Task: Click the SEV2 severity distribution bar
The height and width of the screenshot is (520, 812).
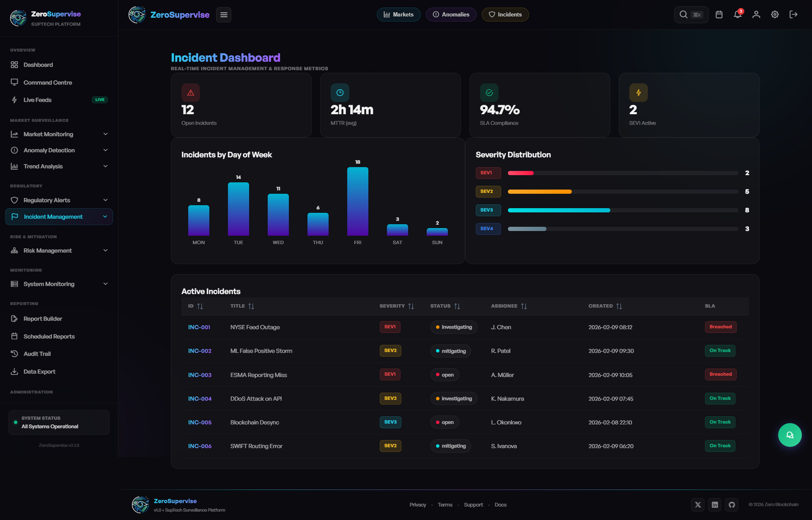Action: click(x=623, y=192)
